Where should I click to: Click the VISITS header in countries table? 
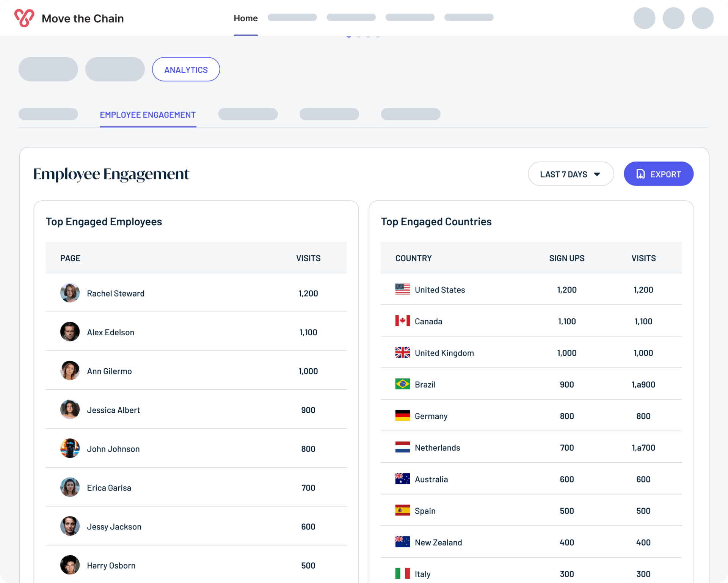click(643, 258)
